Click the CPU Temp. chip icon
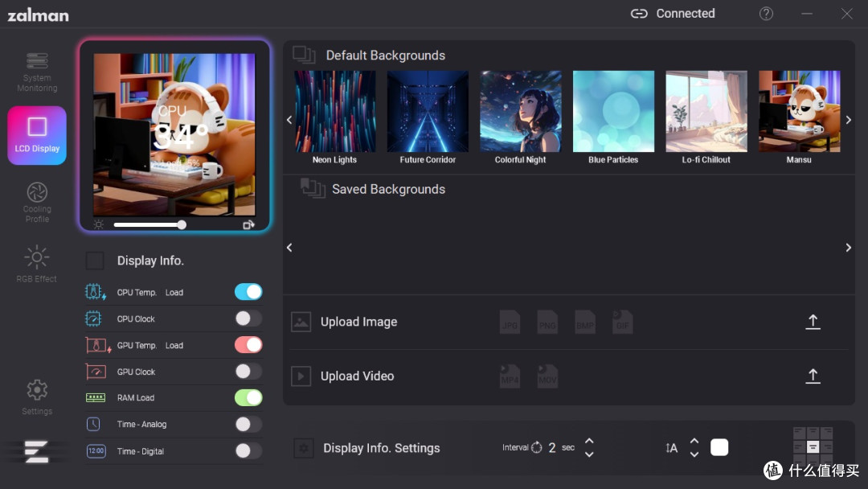 pos(95,292)
